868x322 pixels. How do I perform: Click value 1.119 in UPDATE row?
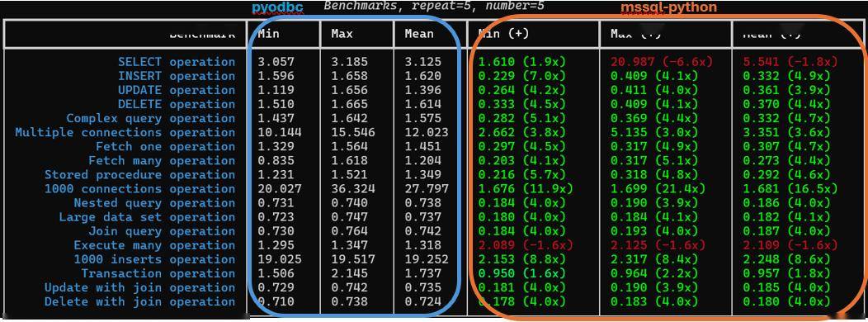[276, 90]
